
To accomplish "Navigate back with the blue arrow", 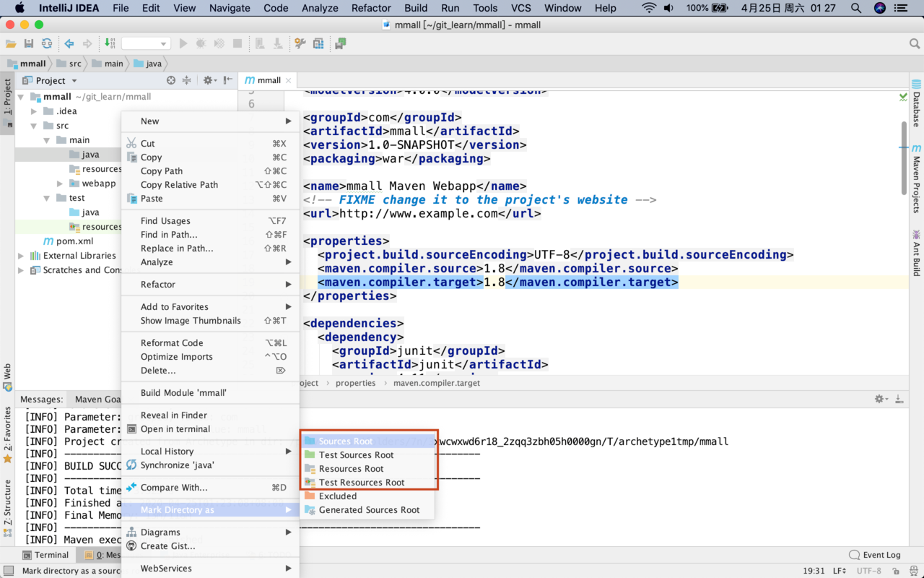I will click(x=69, y=44).
